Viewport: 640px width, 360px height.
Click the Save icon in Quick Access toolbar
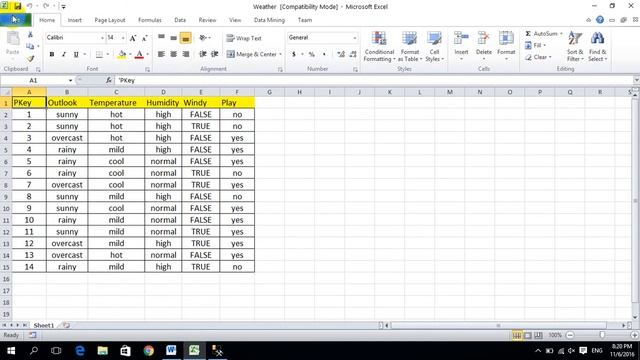(x=18, y=6)
